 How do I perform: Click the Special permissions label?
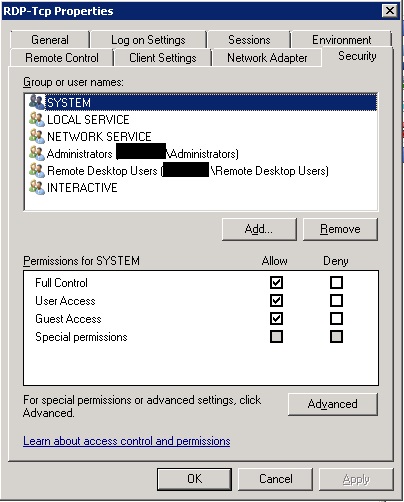81,337
